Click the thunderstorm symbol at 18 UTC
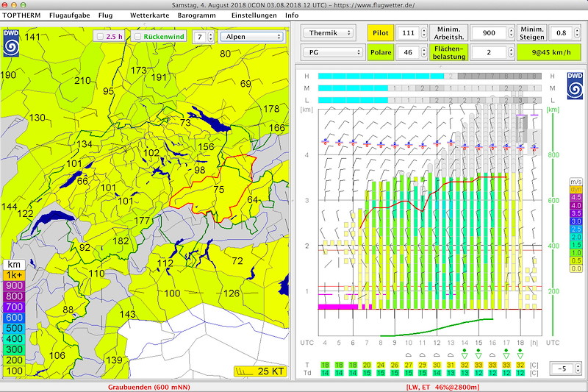 pos(520,354)
